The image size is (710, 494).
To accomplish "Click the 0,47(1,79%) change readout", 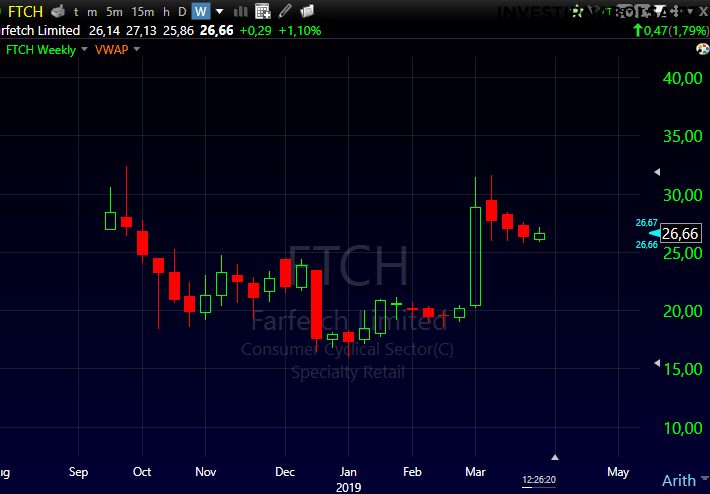I will [672, 31].
